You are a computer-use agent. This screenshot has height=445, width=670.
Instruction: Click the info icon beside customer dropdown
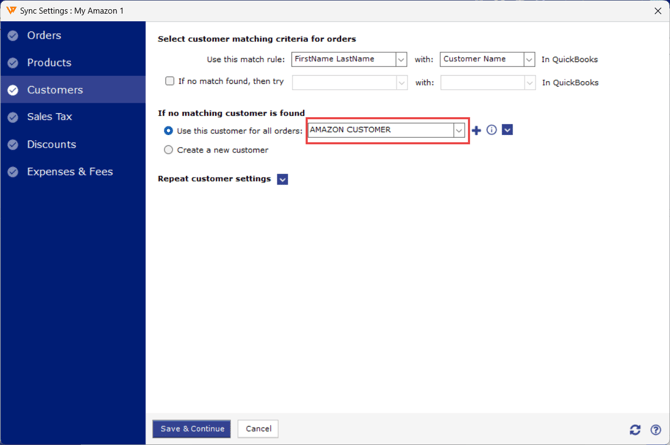tap(491, 130)
